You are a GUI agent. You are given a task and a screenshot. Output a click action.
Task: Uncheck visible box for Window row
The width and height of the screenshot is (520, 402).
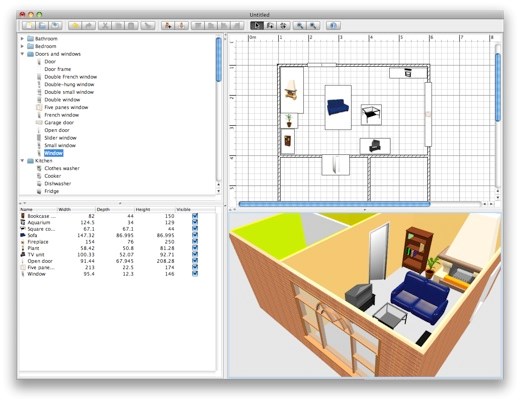click(x=195, y=274)
